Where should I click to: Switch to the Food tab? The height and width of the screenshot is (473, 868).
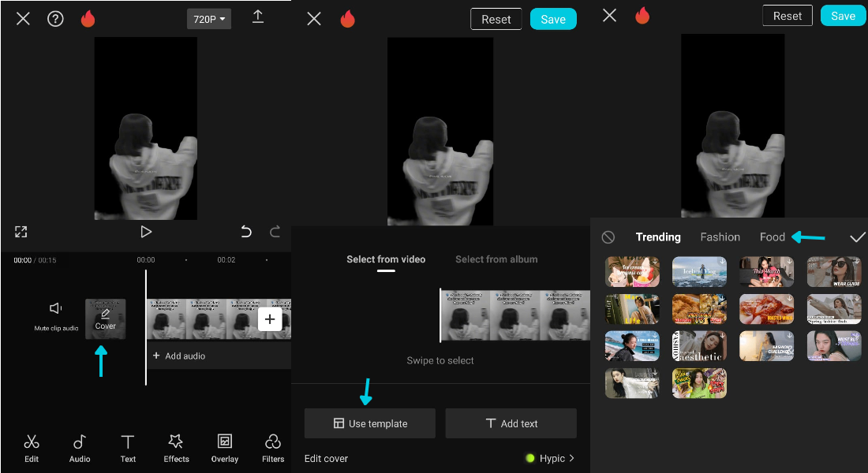click(773, 236)
